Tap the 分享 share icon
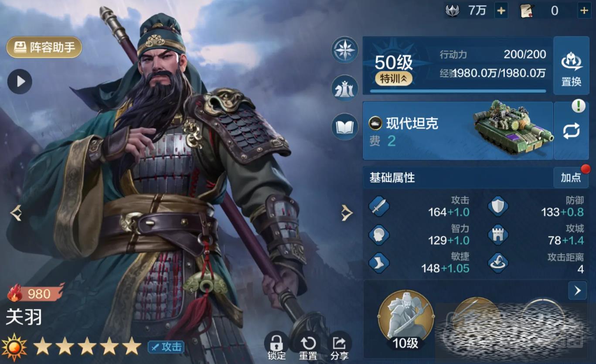Screen dimensions: 596x364 (339, 346)
